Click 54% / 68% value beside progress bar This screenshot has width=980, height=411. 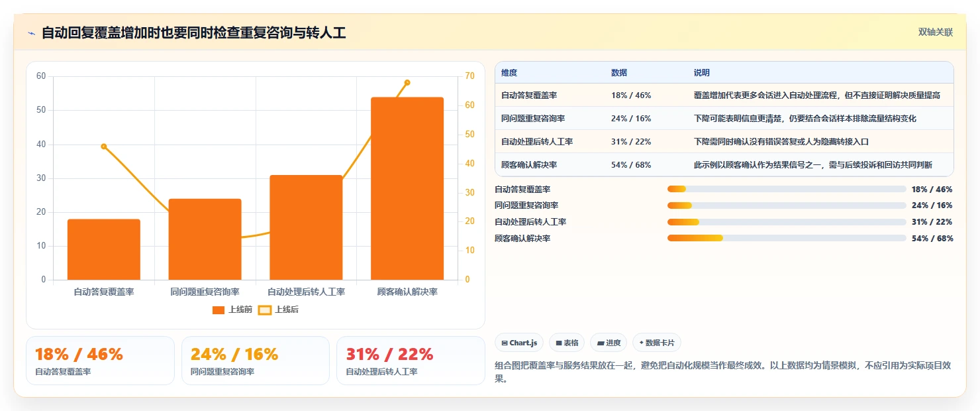click(932, 238)
